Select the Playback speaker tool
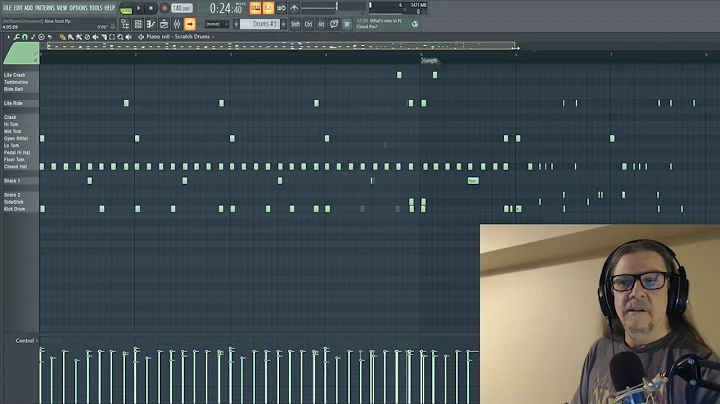 point(129,37)
